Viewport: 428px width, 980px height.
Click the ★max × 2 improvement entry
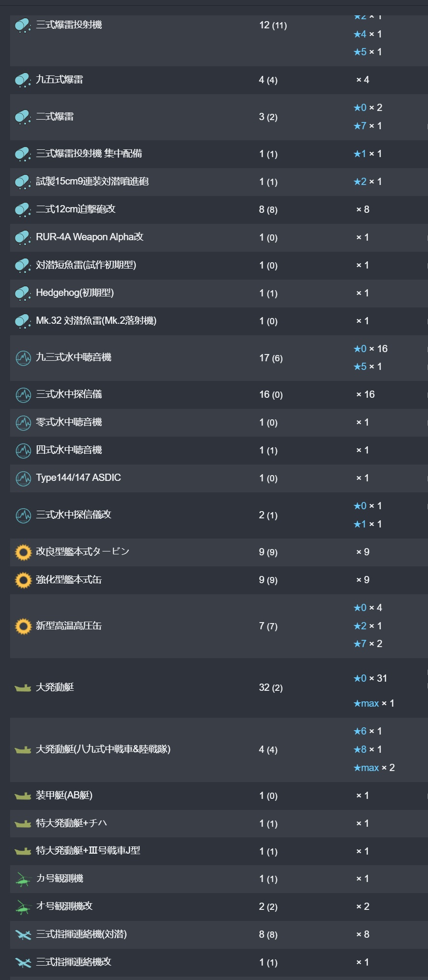coord(374,768)
